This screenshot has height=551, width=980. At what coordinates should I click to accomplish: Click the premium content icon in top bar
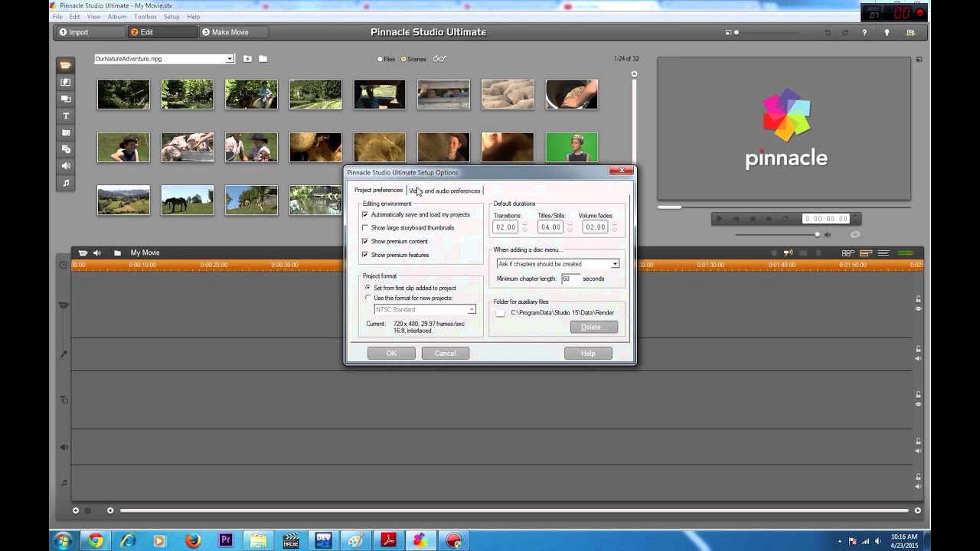coord(910,32)
